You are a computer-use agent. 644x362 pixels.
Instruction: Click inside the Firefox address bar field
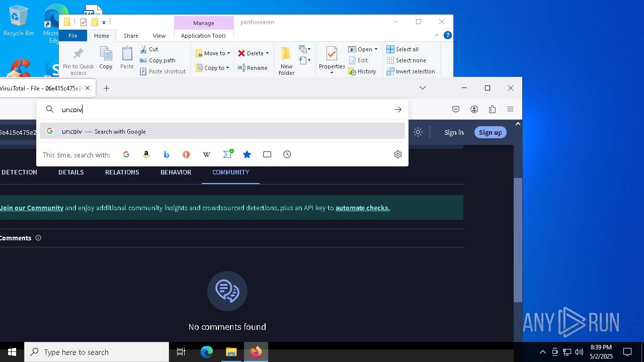coord(222,109)
